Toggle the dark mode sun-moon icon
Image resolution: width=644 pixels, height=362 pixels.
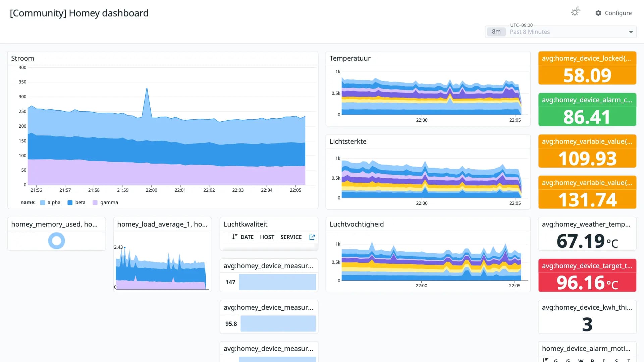pyautogui.click(x=576, y=12)
